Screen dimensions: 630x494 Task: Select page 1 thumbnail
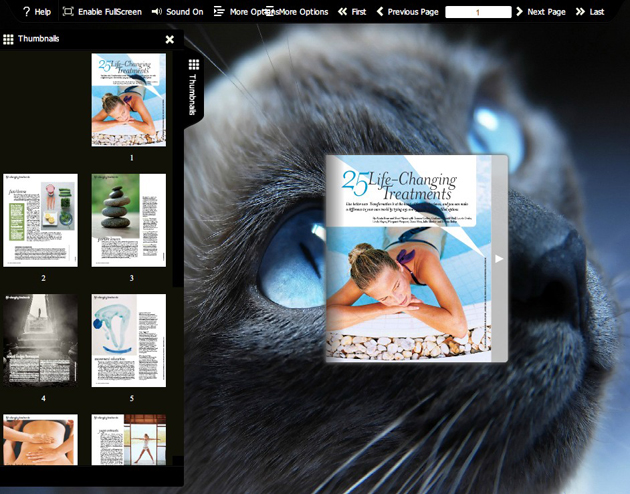pyautogui.click(x=129, y=100)
